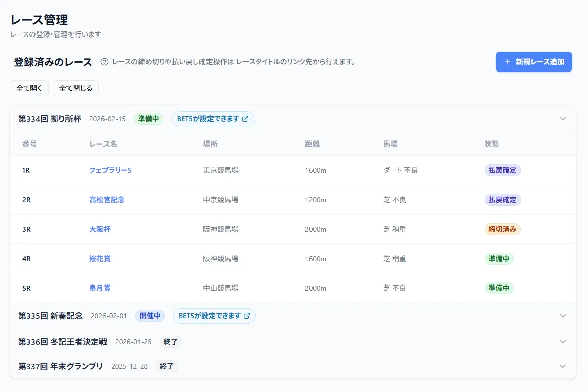Click the 準備中 badge next to 拠り所杯
The height and width of the screenshot is (392, 588).
point(148,118)
